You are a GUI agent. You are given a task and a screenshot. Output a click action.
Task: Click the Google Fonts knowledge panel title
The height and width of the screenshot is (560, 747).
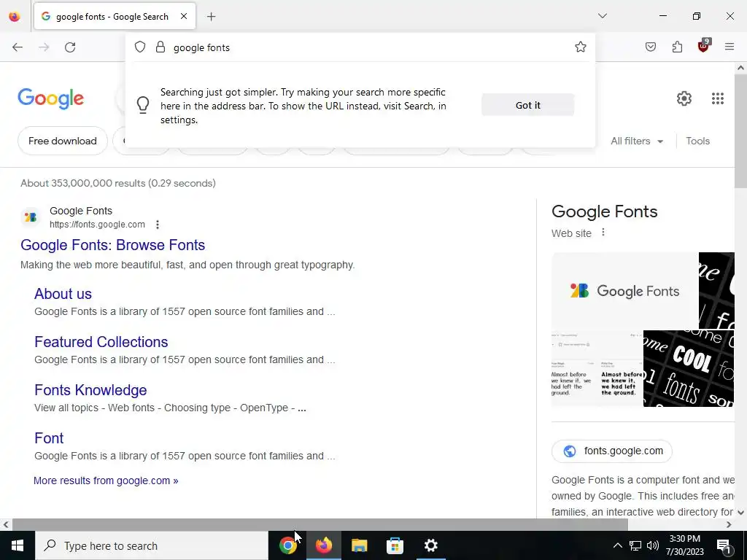(605, 211)
